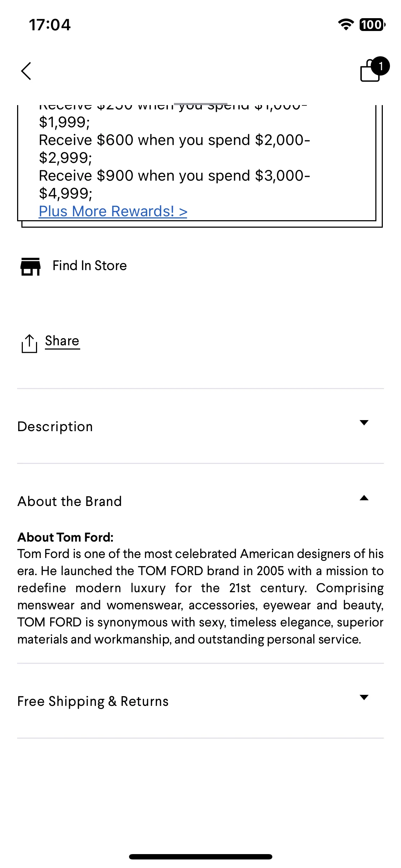Tap the Find In Store label

[90, 266]
